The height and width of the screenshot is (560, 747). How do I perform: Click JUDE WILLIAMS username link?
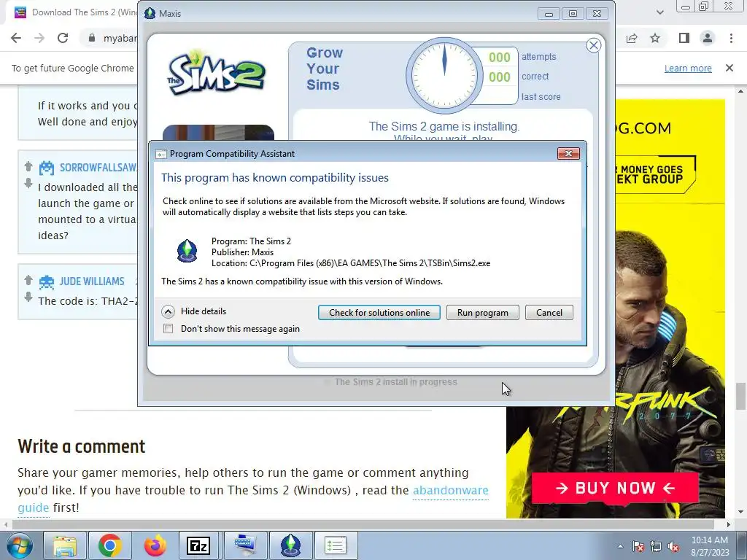click(92, 281)
